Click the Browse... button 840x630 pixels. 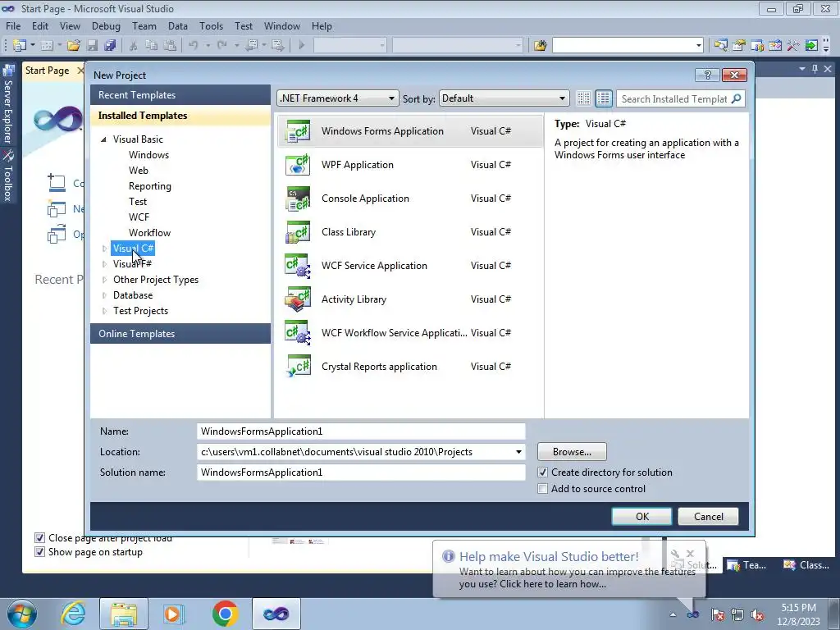[572, 452]
